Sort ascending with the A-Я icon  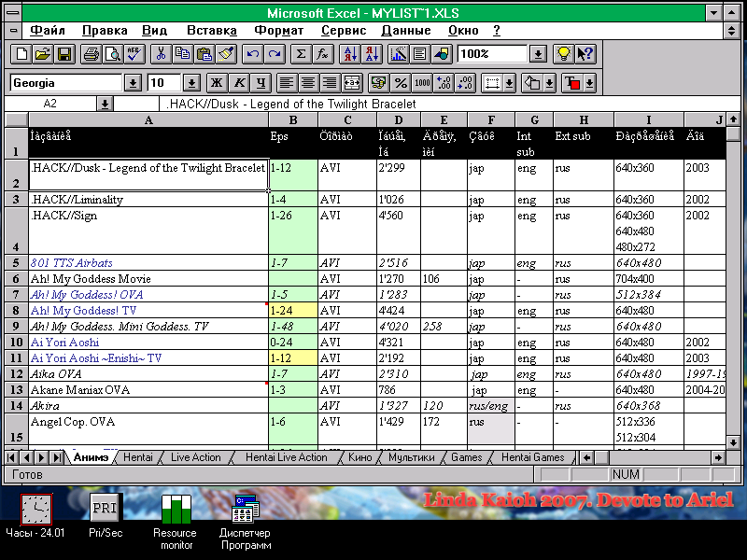coord(349,54)
